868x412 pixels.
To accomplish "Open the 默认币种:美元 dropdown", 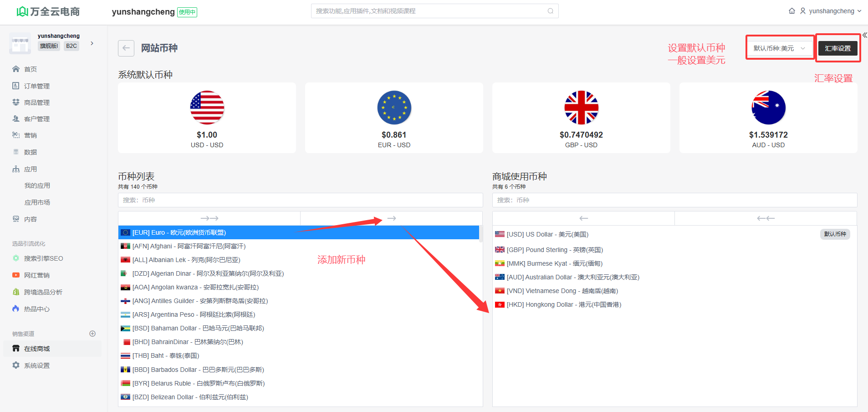I will [779, 48].
